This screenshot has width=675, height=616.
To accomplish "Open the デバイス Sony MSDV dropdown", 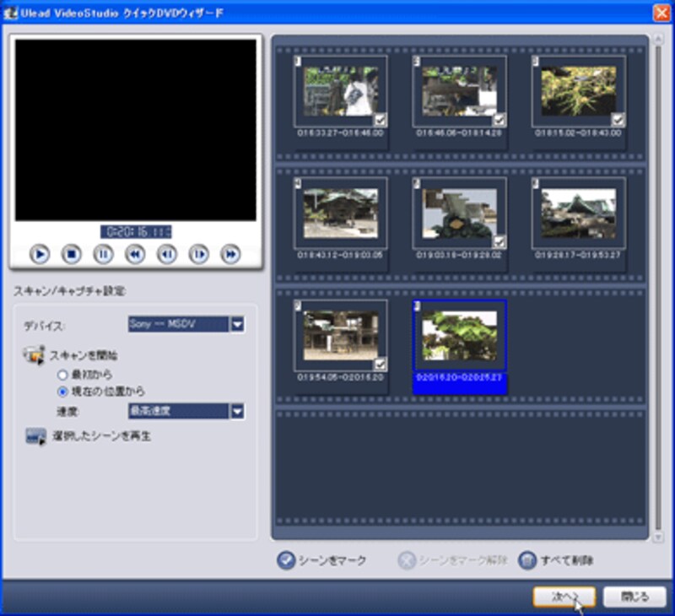I will click(x=238, y=324).
